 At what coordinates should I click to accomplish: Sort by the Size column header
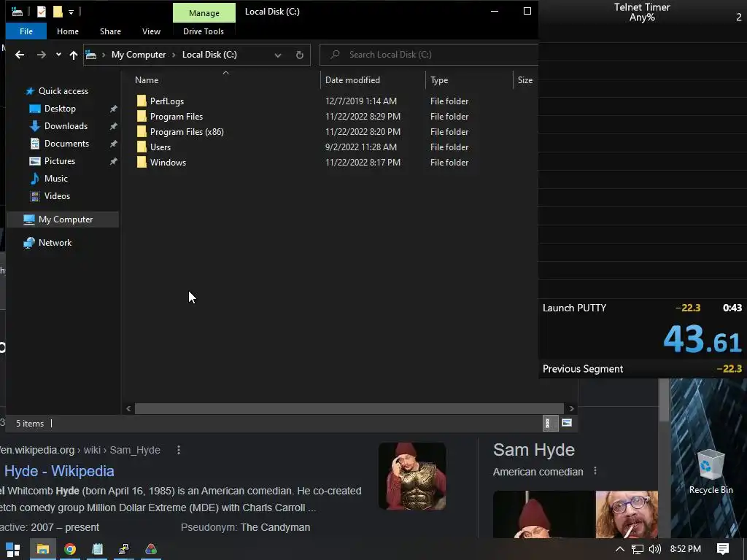click(x=525, y=80)
